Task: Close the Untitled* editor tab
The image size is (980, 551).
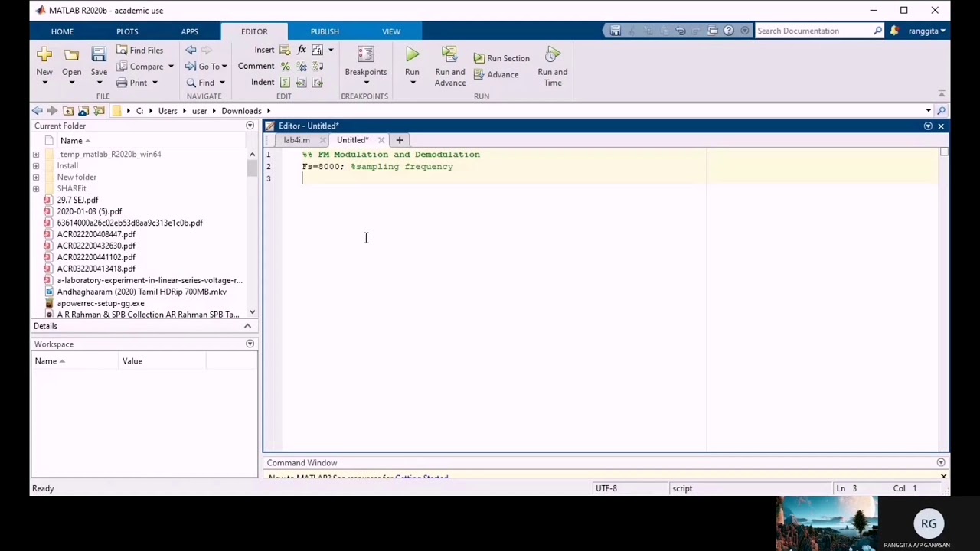Action: [x=381, y=140]
